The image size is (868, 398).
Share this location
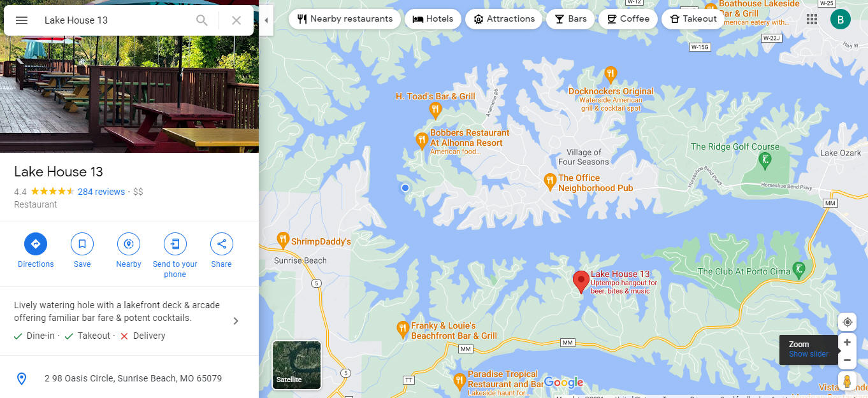coord(222,244)
